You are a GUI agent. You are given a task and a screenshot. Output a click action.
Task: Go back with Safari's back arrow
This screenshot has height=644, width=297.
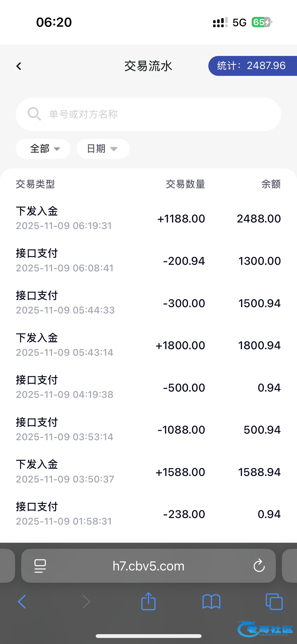click(22, 602)
